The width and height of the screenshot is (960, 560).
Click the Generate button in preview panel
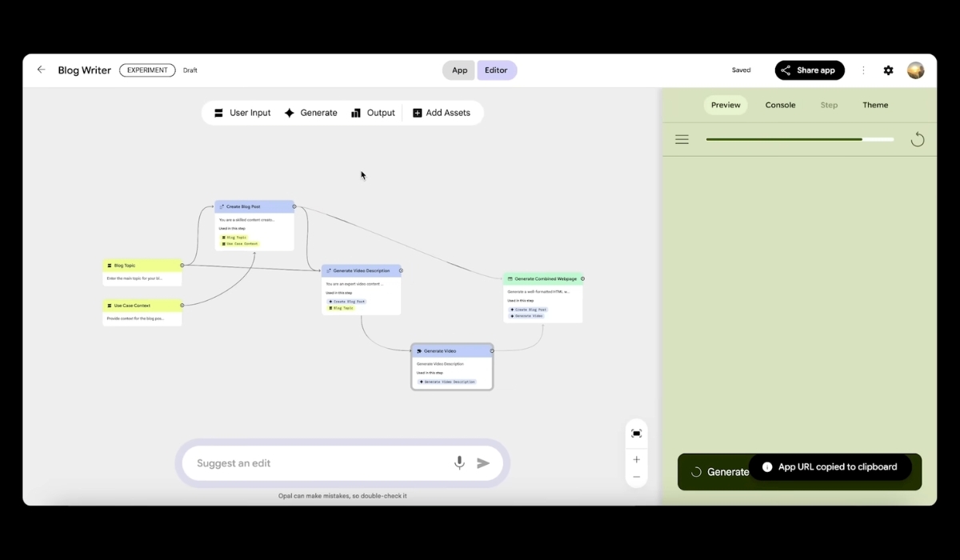(x=800, y=472)
